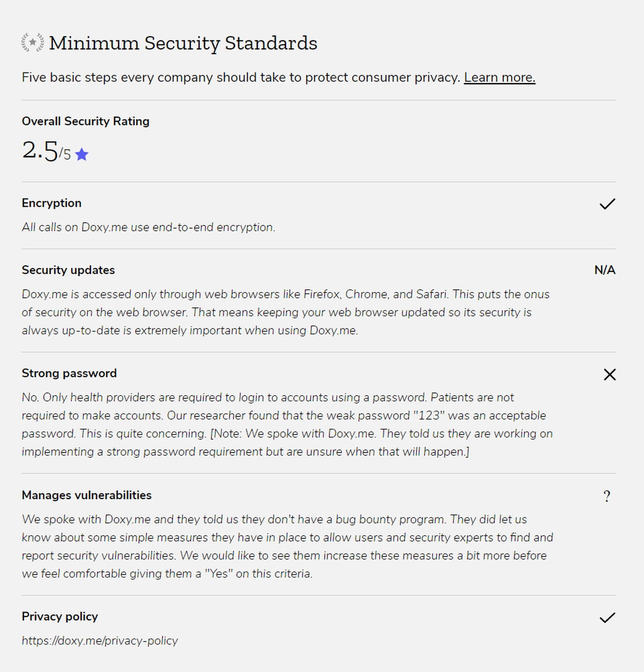Click the Strong password section title
The image size is (644, 672).
tap(69, 373)
